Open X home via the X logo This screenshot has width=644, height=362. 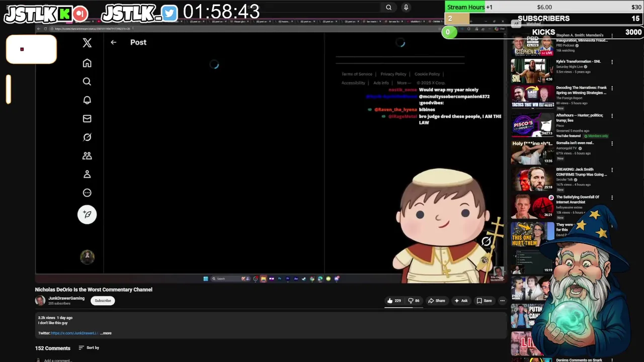(87, 43)
